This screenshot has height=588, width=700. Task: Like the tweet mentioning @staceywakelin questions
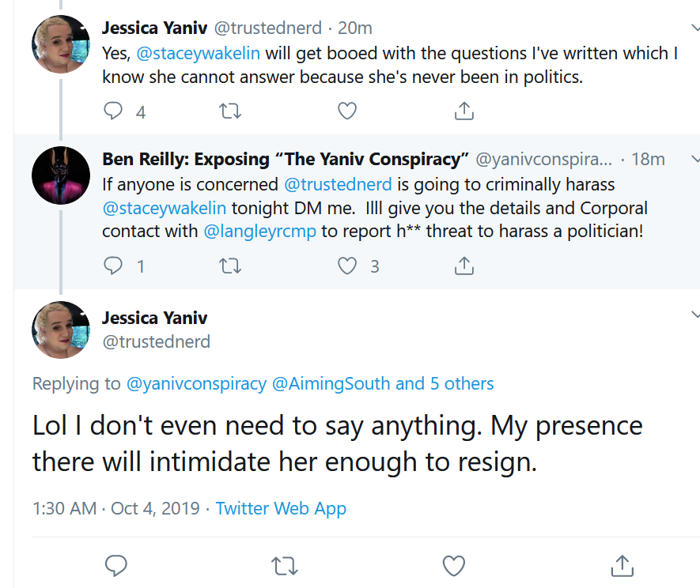(347, 111)
